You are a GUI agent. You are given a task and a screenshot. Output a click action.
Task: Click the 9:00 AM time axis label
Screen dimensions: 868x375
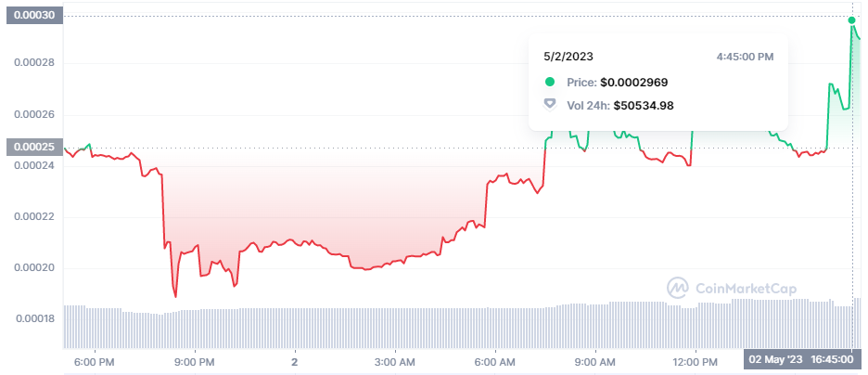click(x=595, y=363)
